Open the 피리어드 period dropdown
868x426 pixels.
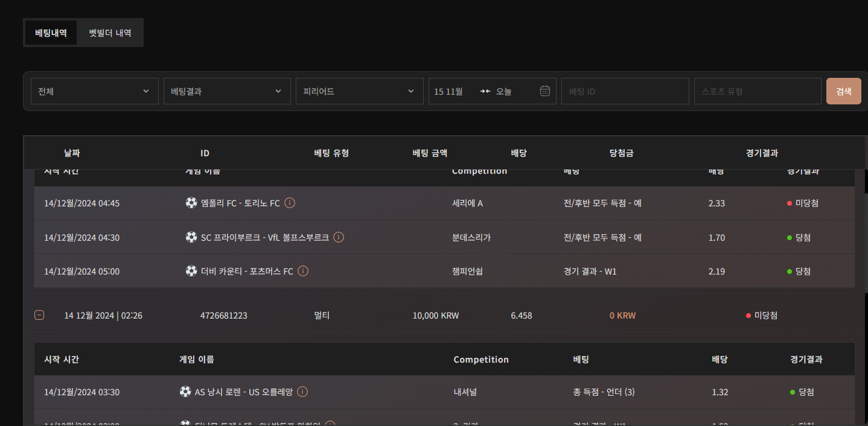point(359,91)
